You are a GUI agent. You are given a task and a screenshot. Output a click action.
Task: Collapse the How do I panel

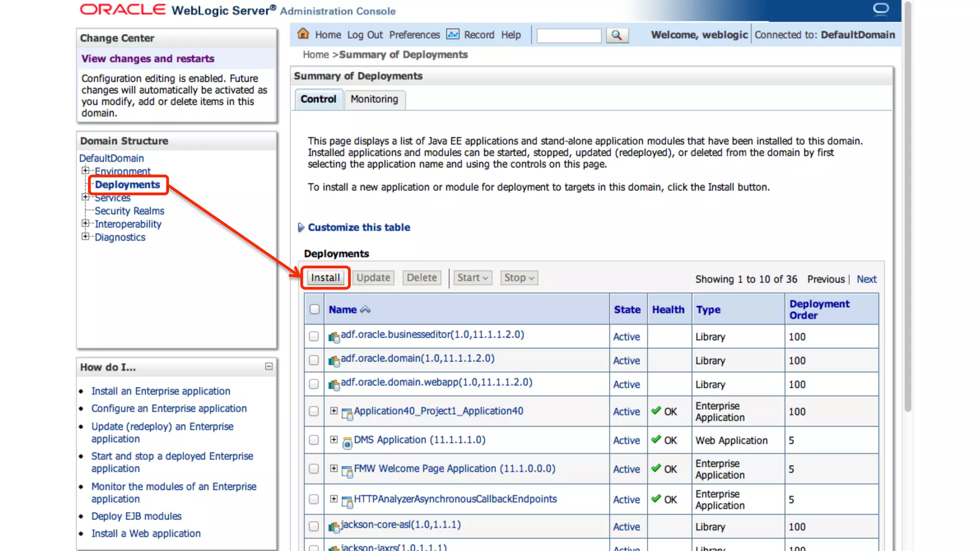click(x=269, y=366)
